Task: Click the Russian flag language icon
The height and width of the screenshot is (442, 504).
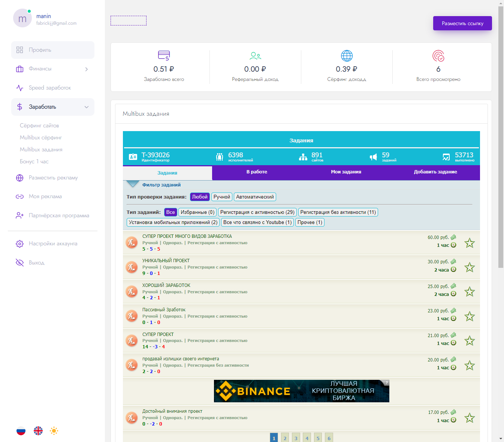Action: click(x=21, y=431)
